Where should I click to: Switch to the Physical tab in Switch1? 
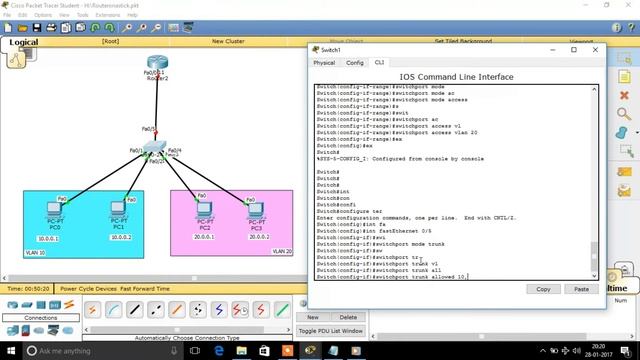[x=324, y=63]
